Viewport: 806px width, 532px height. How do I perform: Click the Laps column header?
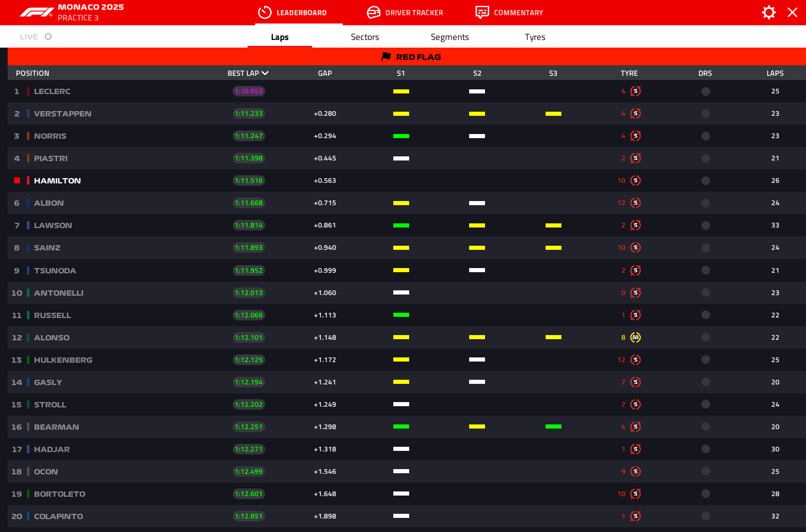[775, 73]
